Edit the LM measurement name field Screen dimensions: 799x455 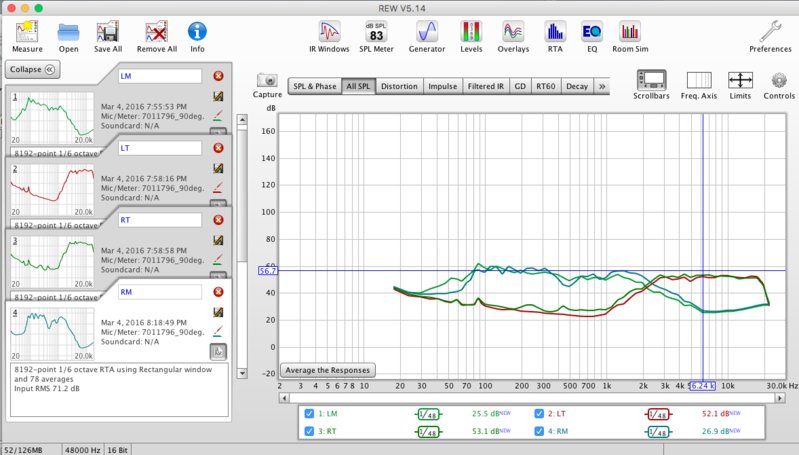pos(160,76)
